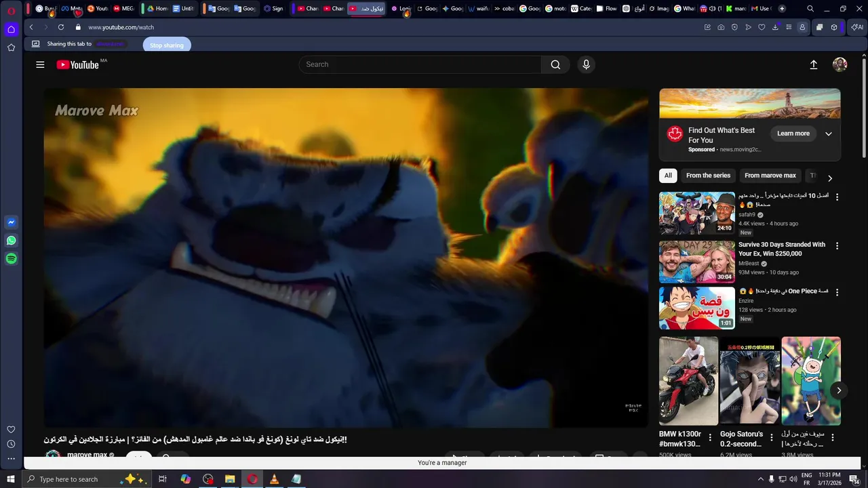868x488 pixels.
Task: Select the From the series chip
Action: click(708, 176)
